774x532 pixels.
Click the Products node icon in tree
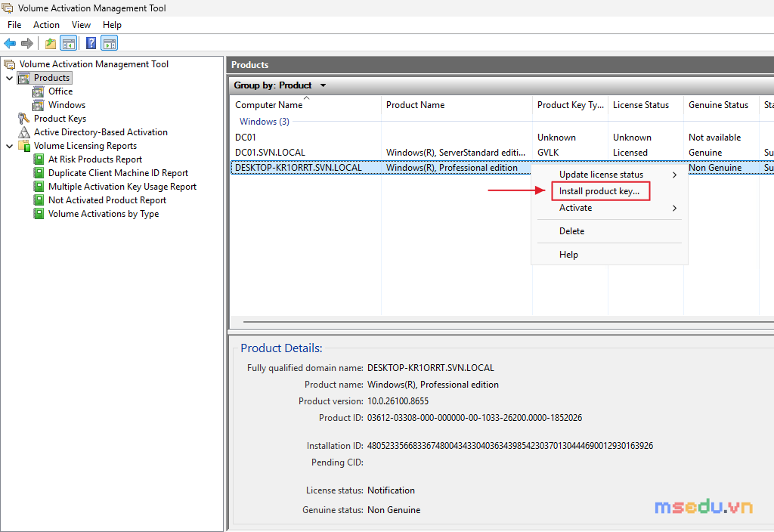coord(23,78)
